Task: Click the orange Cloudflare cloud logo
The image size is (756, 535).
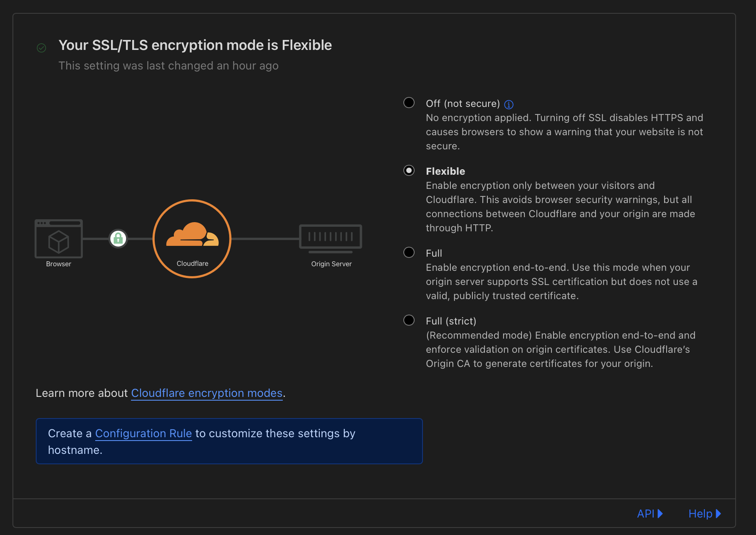Action: point(193,235)
